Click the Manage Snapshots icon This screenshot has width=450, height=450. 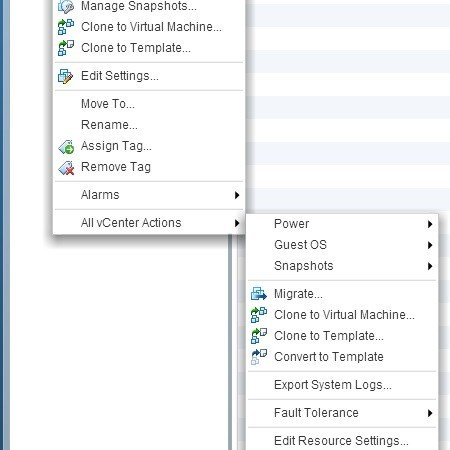pos(66,7)
